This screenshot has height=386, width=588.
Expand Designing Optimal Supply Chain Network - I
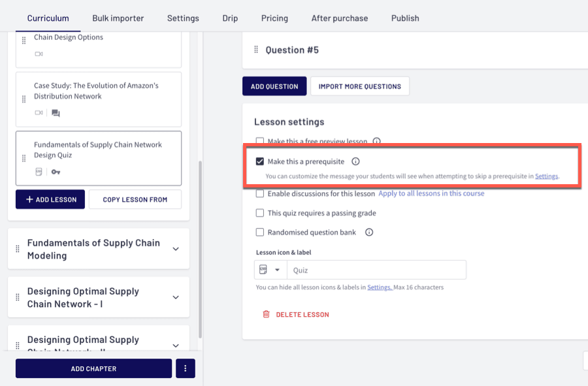[175, 297]
